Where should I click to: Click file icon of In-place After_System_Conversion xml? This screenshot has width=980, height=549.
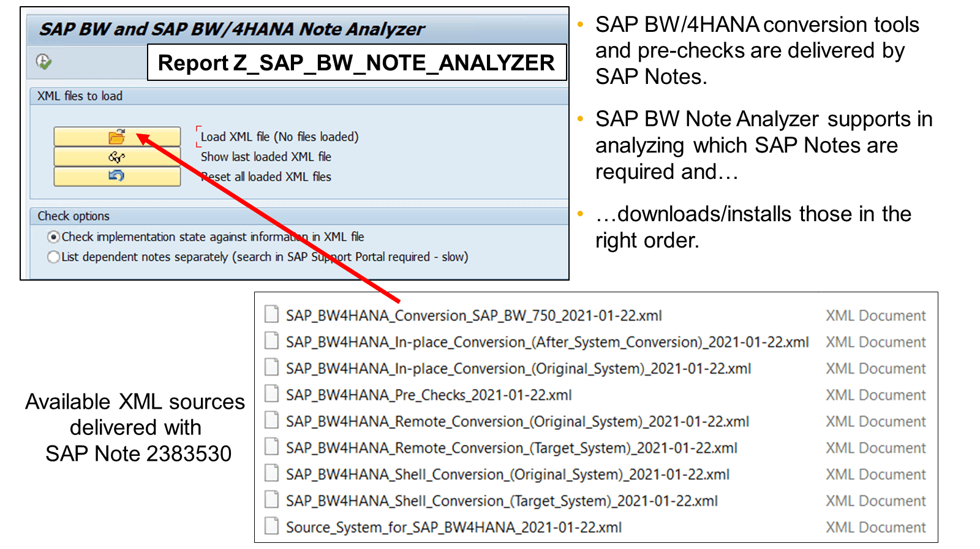(271, 341)
